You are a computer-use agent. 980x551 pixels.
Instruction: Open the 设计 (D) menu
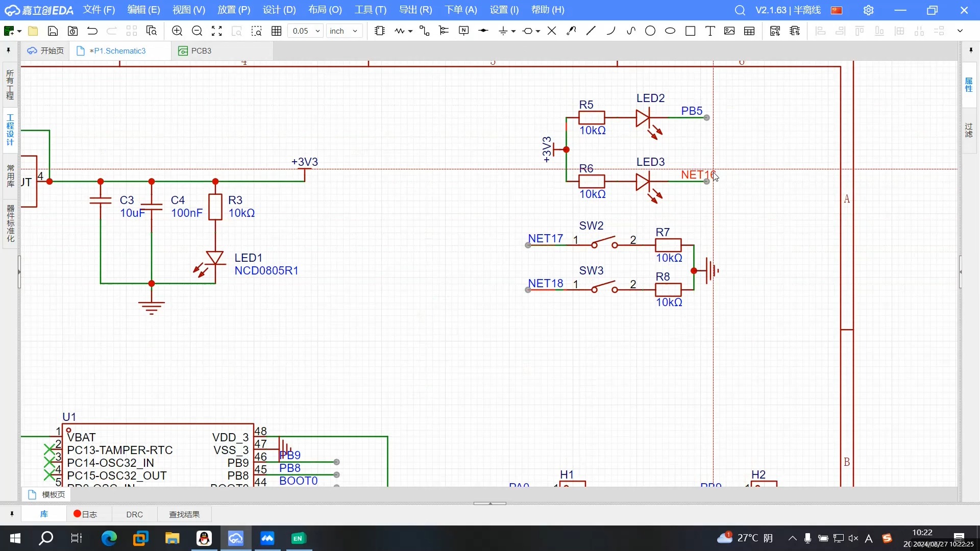point(279,10)
